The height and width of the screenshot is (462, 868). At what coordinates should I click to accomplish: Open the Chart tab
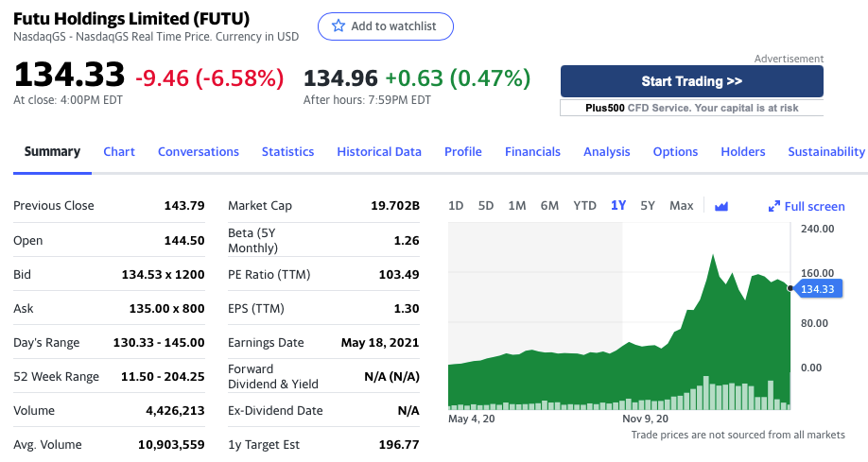119,151
